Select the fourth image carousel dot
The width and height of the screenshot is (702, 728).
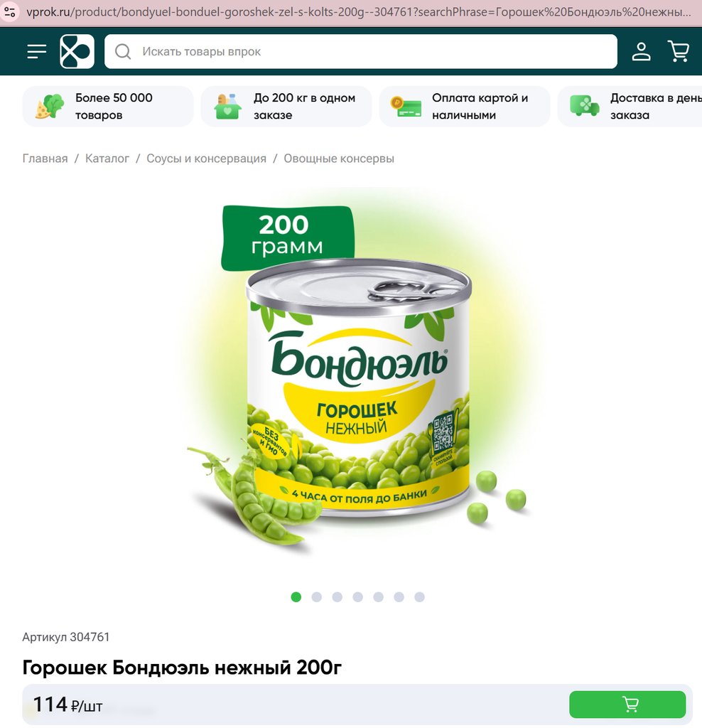coord(357,597)
